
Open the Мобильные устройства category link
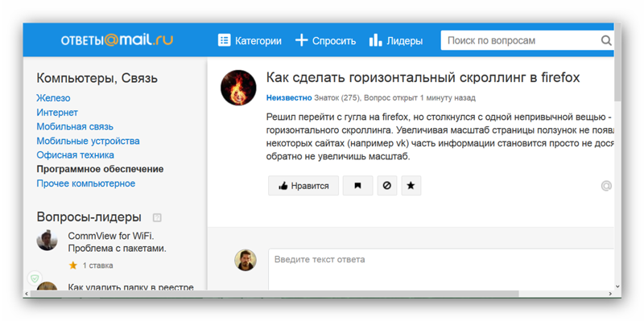tap(88, 141)
